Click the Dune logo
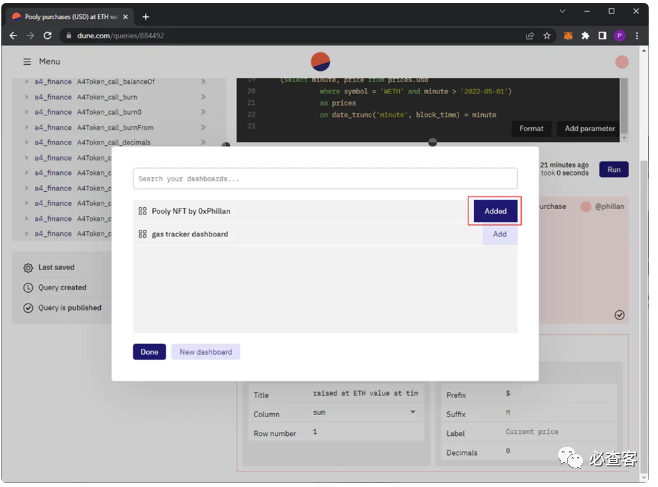Image resolution: width=658 pixels, height=487 pixels. click(x=320, y=62)
